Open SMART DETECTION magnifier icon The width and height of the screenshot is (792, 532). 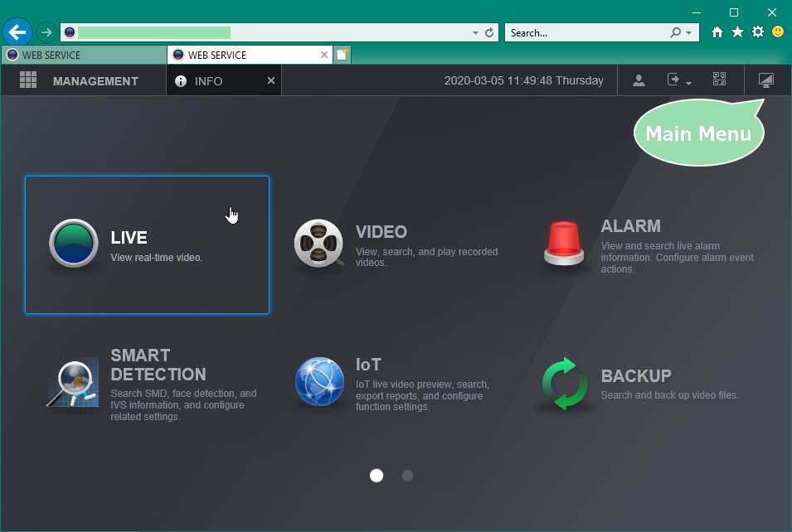pos(73,384)
